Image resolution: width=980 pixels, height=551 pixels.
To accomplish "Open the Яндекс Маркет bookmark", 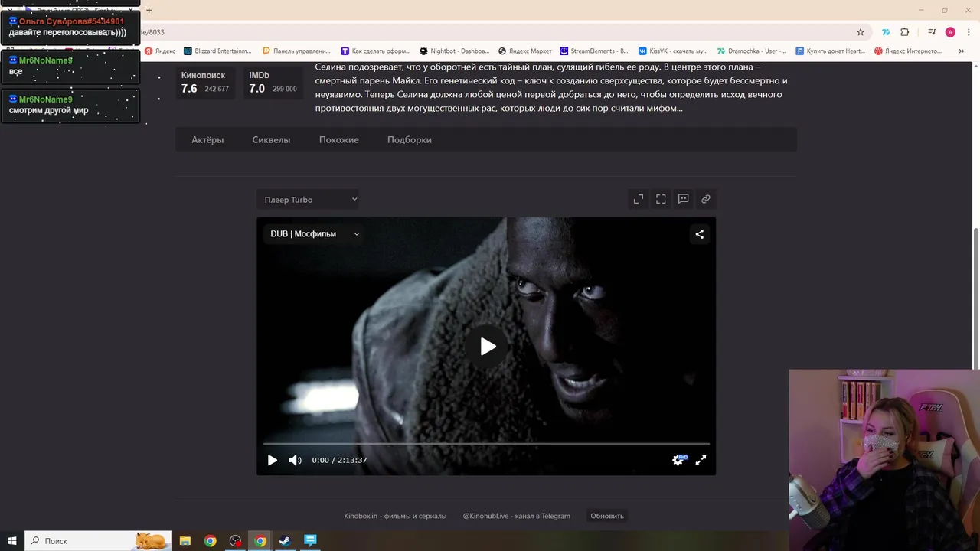I will point(525,51).
